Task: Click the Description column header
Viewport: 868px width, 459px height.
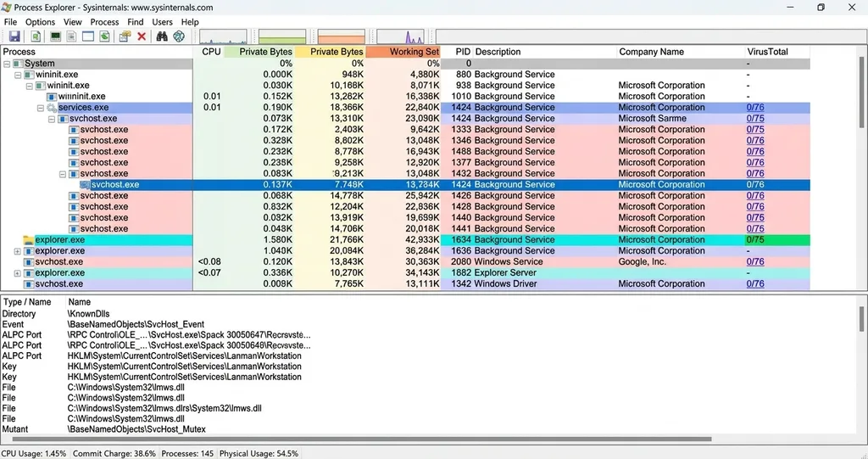Action: [545, 52]
